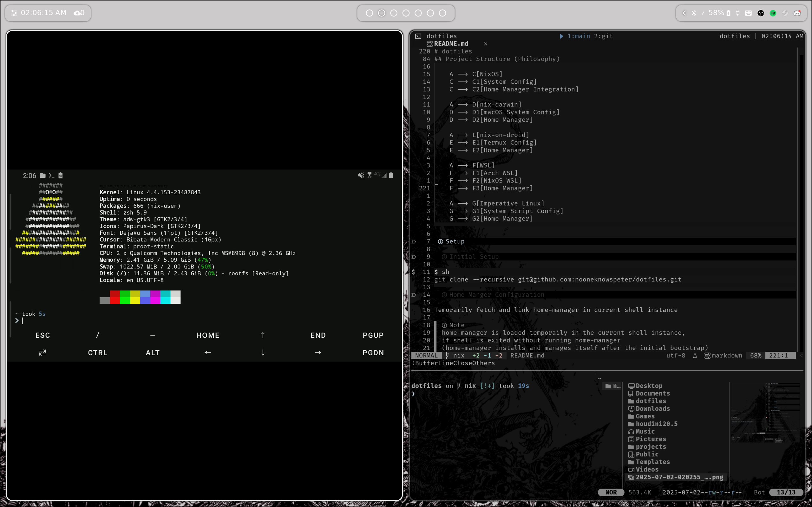The width and height of the screenshot is (812, 507).
Task: Collapse the tray with the left chevron
Action: [x=684, y=13]
